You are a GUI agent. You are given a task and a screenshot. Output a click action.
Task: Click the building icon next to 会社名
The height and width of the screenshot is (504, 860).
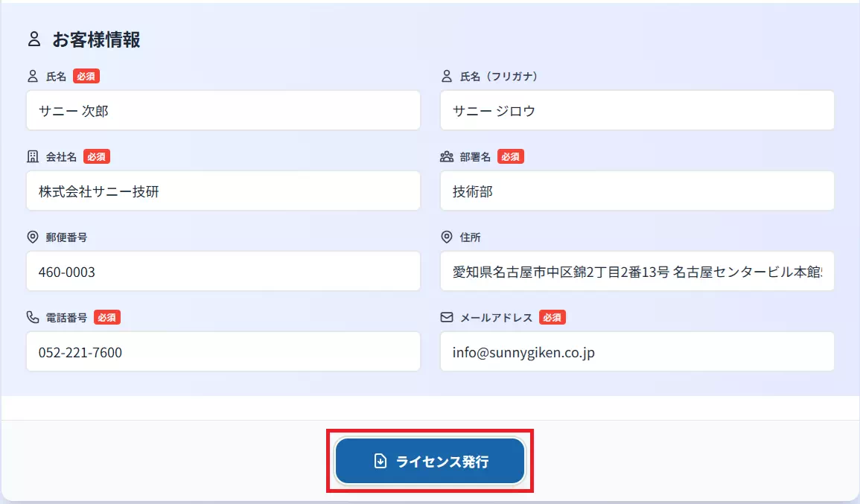[x=32, y=156]
